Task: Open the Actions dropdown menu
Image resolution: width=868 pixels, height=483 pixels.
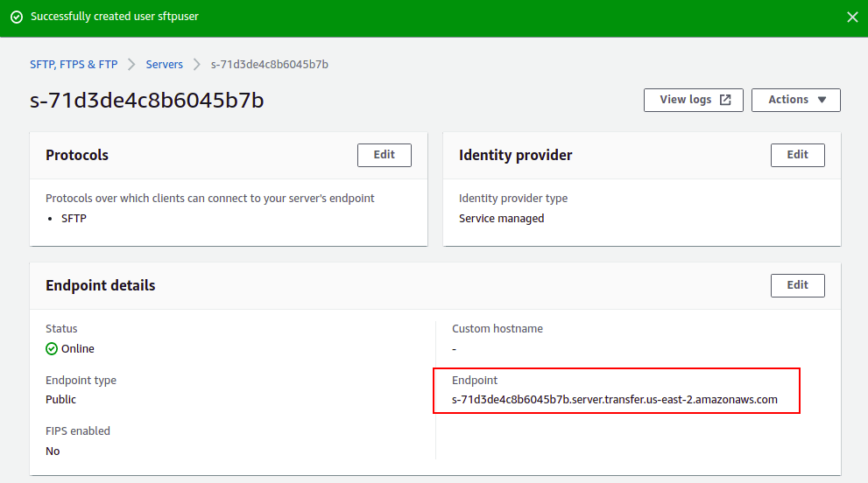Action: (795, 100)
